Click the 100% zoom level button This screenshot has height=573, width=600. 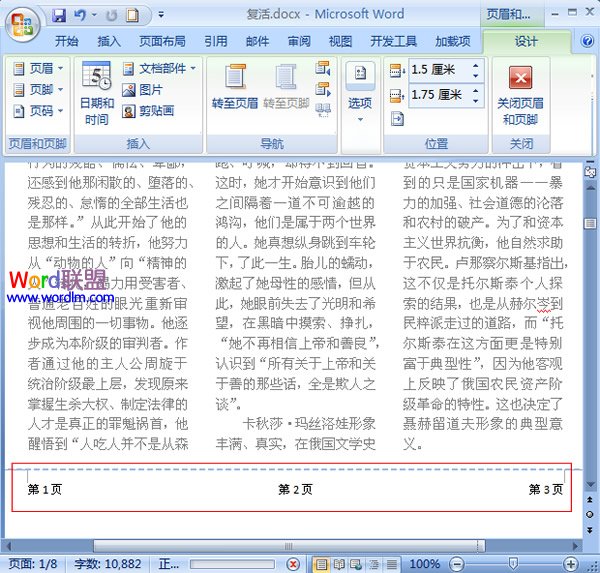click(424, 564)
